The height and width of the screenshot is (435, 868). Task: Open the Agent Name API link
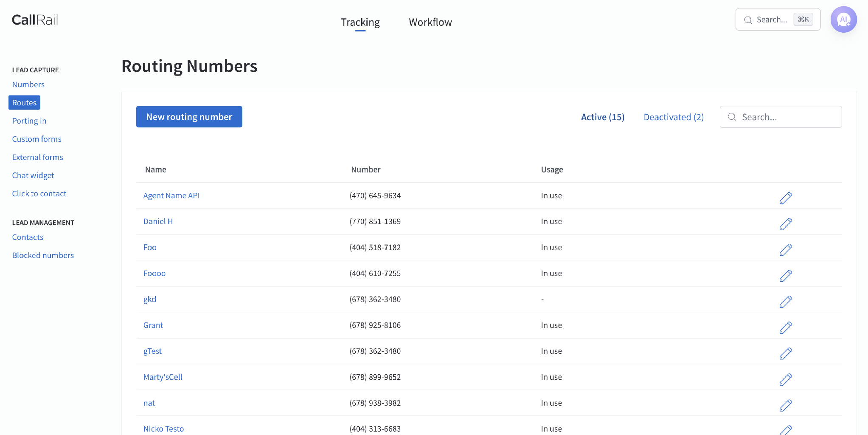[x=171, y=195]
